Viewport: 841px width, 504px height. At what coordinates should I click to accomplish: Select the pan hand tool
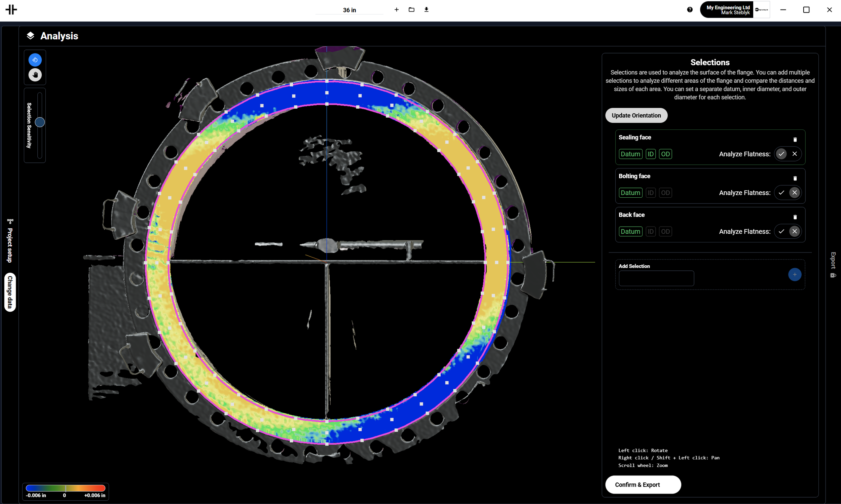(x=35, y=75)
